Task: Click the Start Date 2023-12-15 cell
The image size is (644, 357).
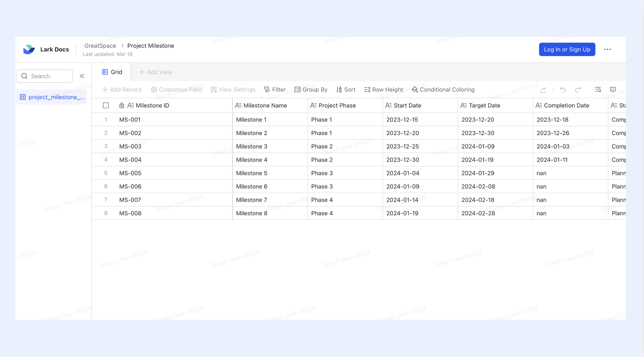Action: 420,120
